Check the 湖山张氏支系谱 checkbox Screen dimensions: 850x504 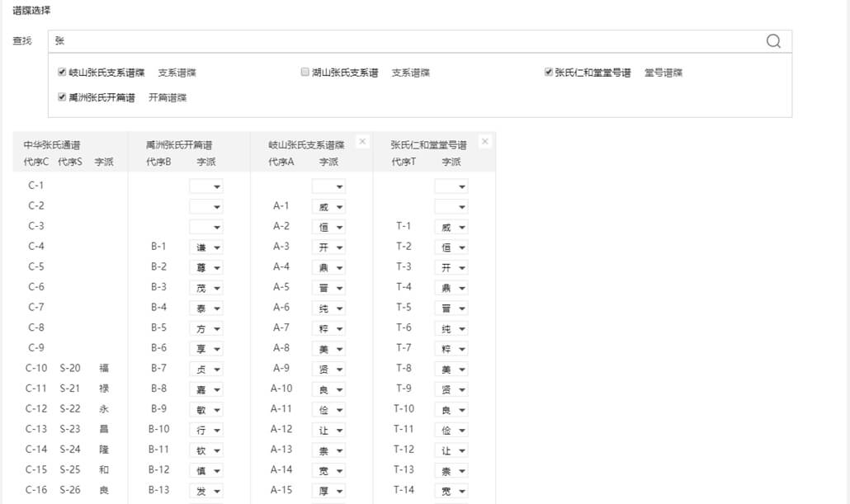[305, 73]
